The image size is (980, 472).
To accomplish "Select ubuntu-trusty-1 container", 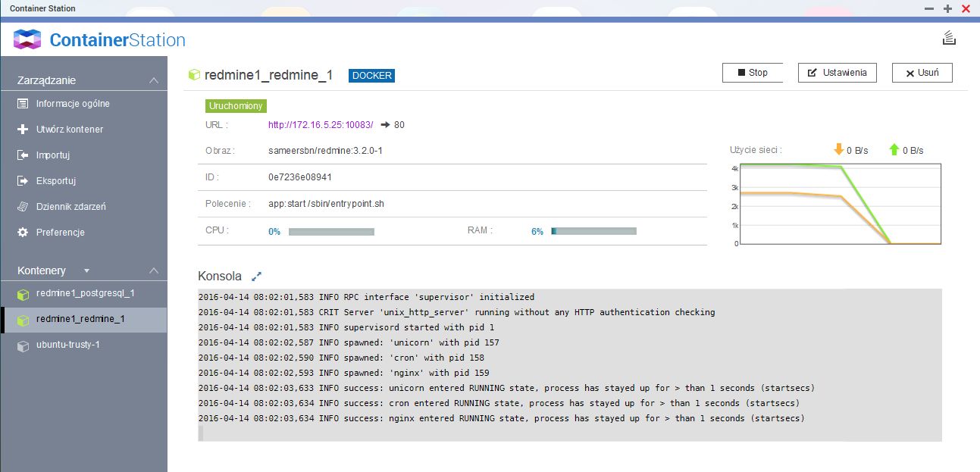I will (83, 345).
